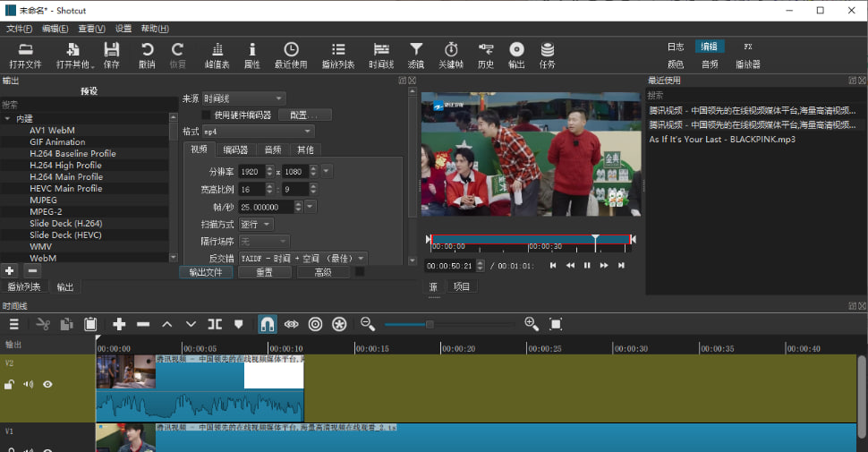
Task: Expand the 来源 时间线 dropdown
Action: [x=243, y=98]
